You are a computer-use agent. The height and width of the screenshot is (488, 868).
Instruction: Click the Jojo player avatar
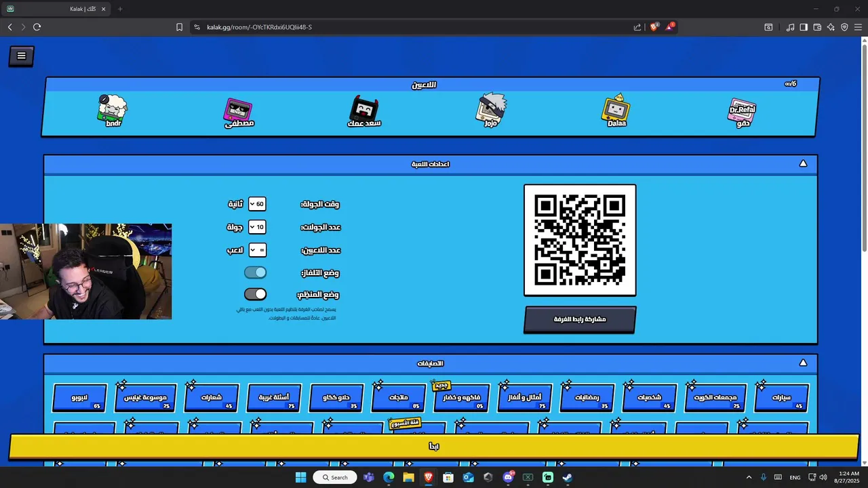tap(490, 110)
